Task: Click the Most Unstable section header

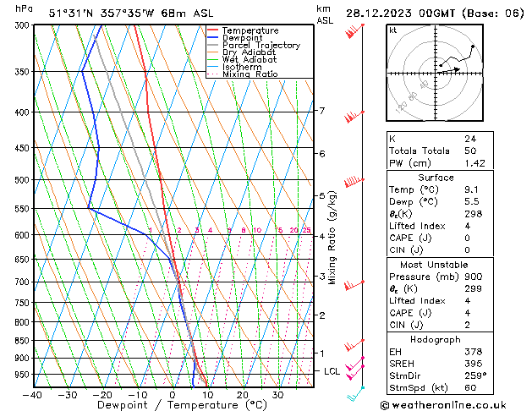Action: pos(434,265)
